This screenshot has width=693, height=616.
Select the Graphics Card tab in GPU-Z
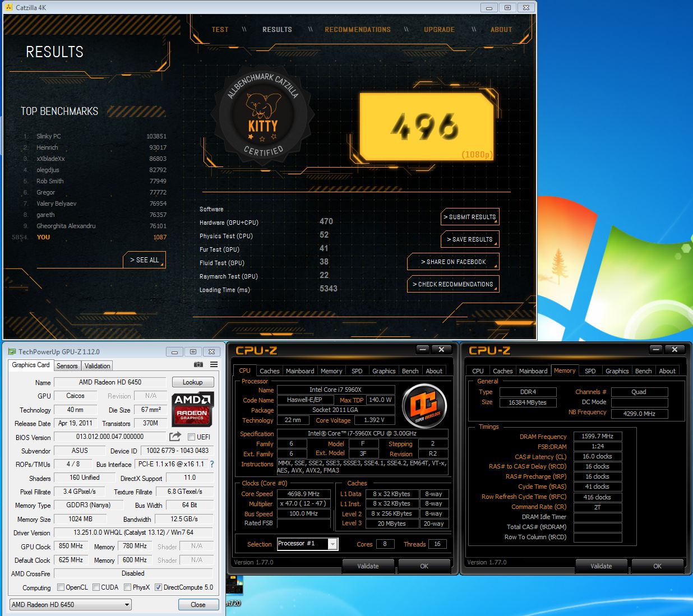tap(31, 365)
